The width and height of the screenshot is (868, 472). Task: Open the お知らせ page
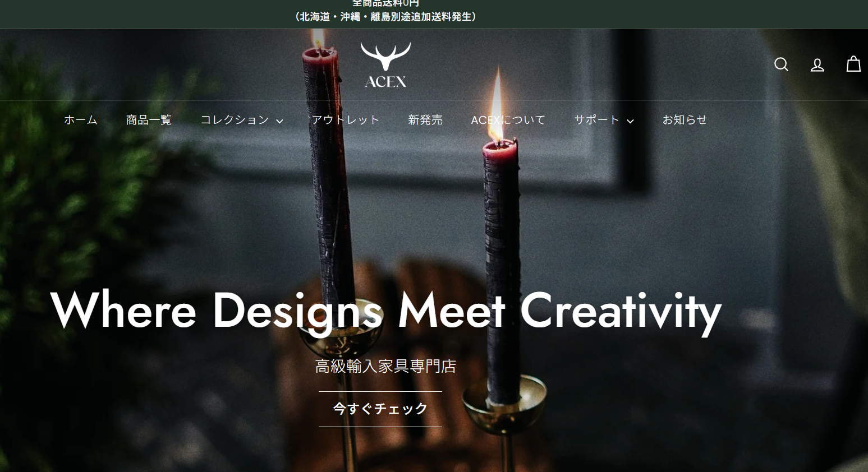[685, 120]
